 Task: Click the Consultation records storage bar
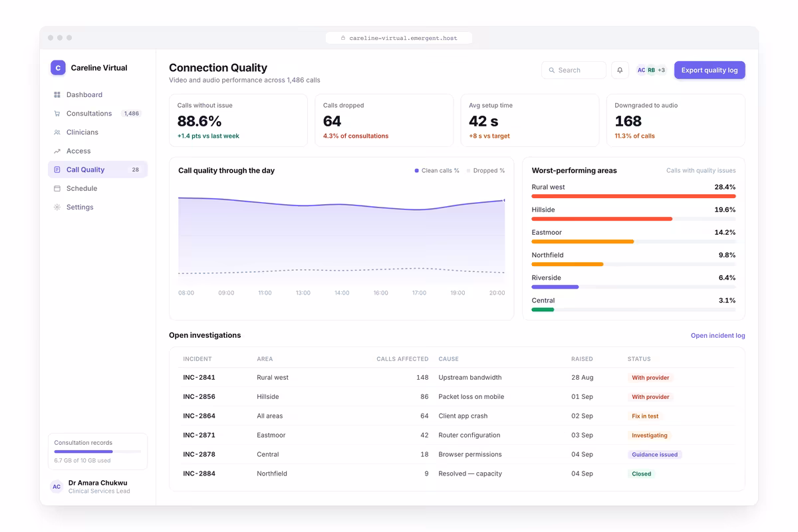pyautogui.click(x=98, y=452)
